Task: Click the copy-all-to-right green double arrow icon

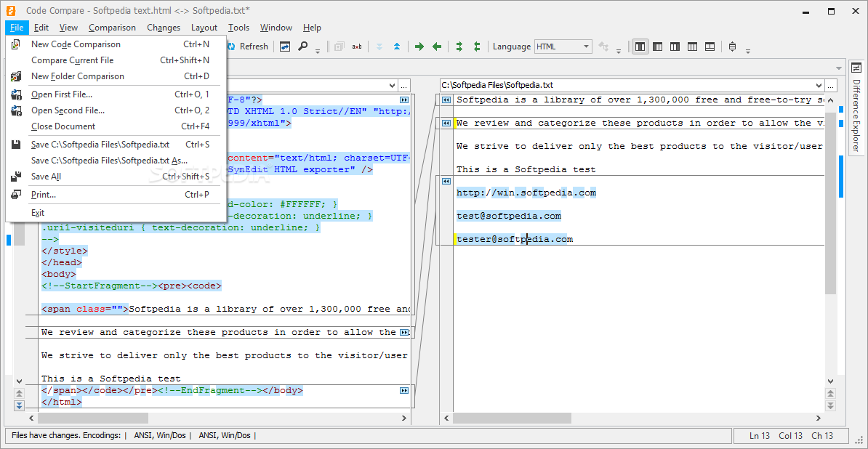Action: [x=459, y=46]
